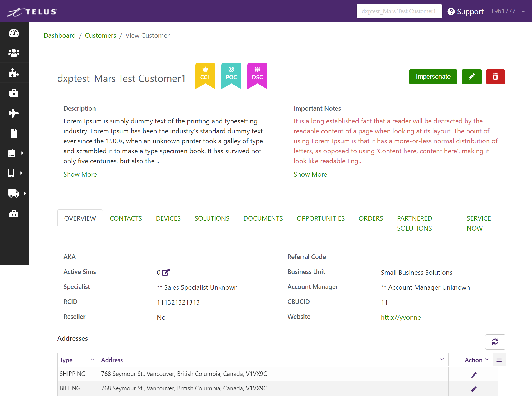Click the teal POC ribbon badge
The width and height of the screenshot is (532, 420).
(231, 76)
